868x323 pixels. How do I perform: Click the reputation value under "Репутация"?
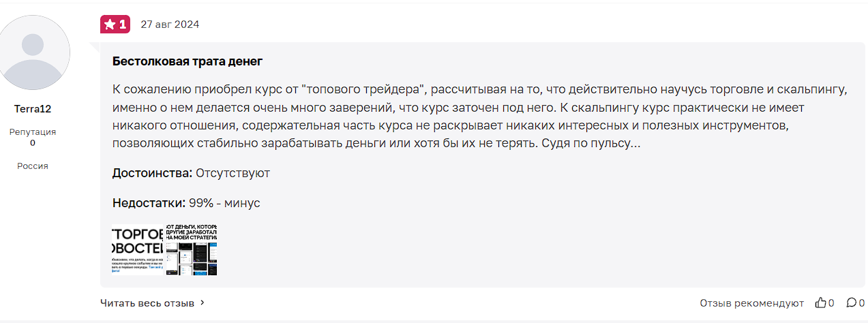(x=33, y=143)
